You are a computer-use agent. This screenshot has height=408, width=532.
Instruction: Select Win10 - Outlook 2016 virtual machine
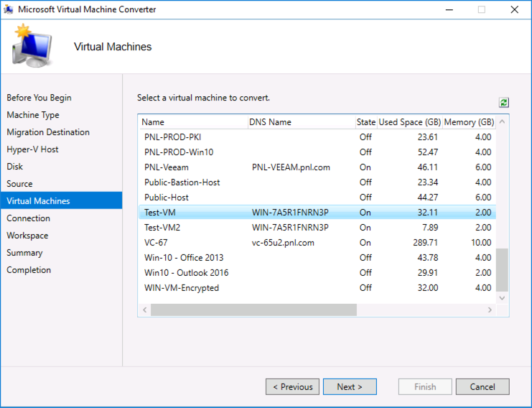pyautogui.click(x=317, y=273)
